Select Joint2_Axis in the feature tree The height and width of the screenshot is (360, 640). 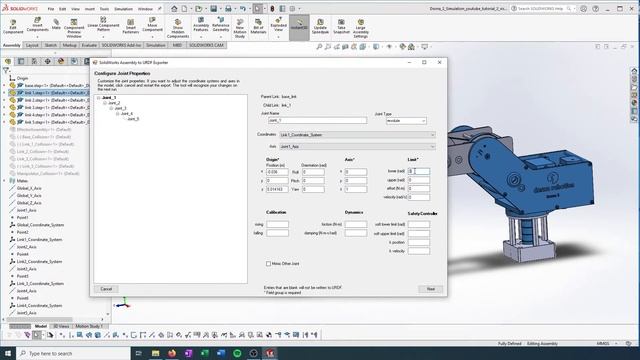[x=27, y=247]
